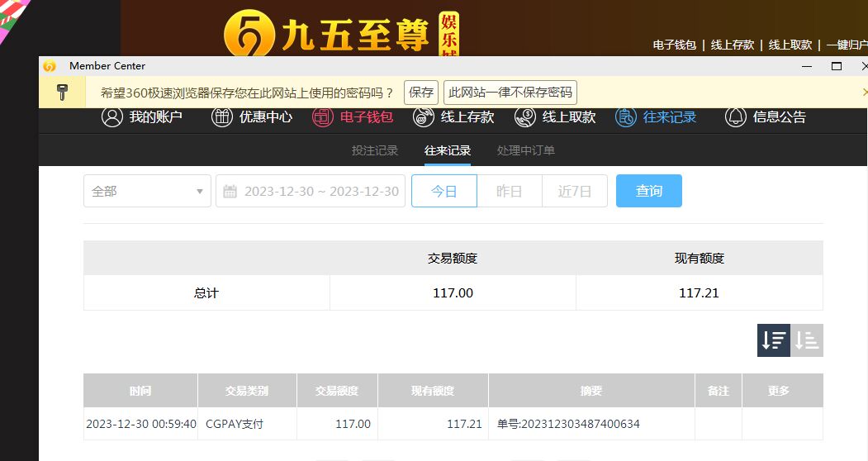Open 线上取款 link in top header

(790, 45)
